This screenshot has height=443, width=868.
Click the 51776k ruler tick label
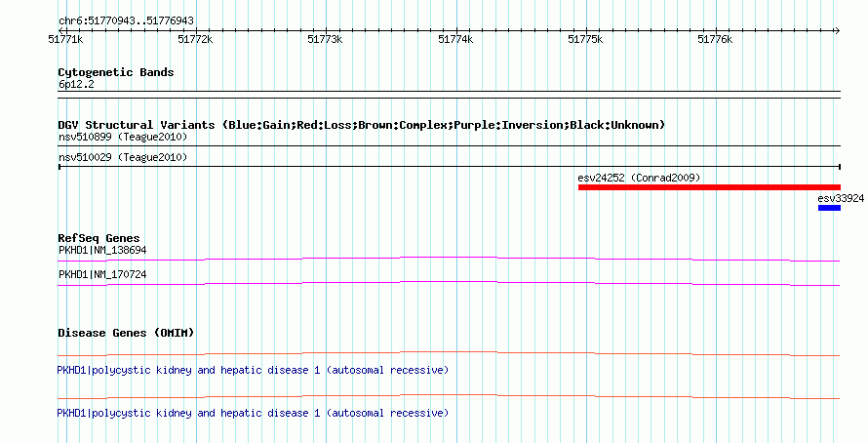pos(715,39)
